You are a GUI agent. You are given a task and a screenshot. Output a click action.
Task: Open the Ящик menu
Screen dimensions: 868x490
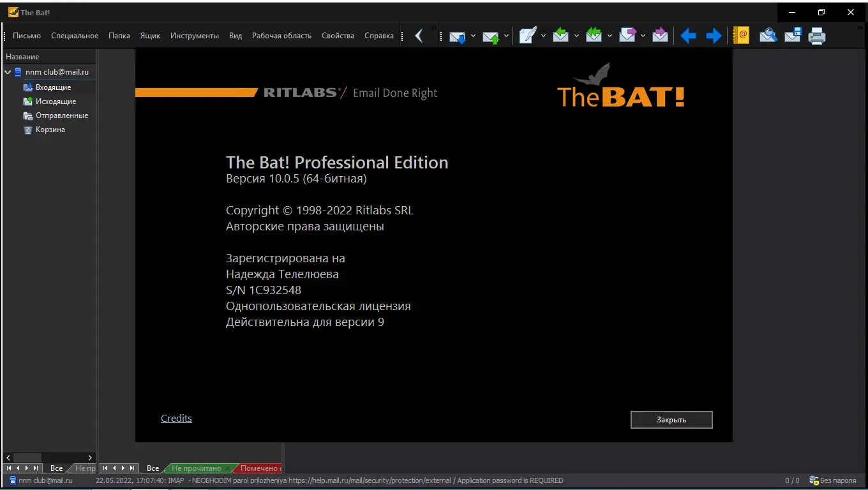click(x=150, y=36)
